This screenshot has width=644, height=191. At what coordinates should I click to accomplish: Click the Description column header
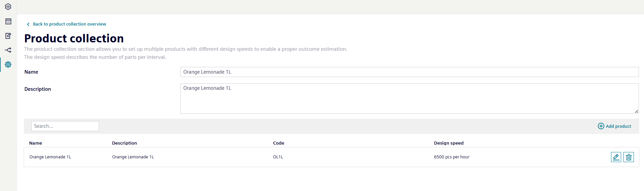tap(124, 143)
